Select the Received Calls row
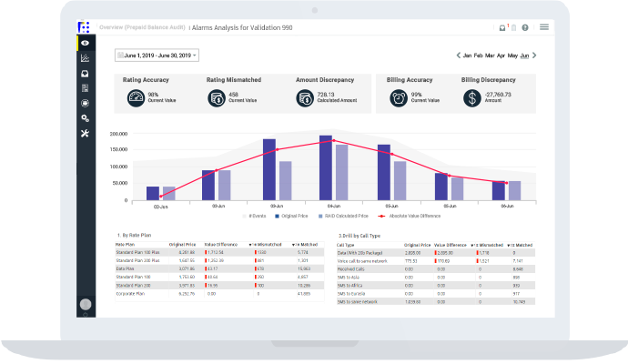The width and height of the screenshot is (628, 364). coord(436,269)
